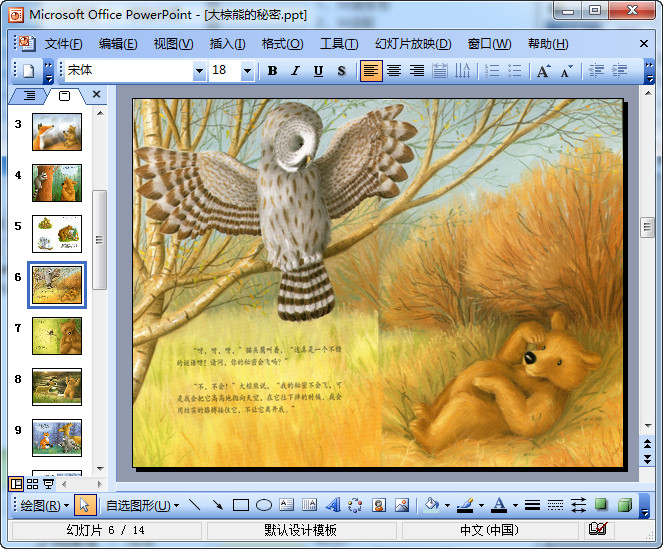This screenshot has height=549, width=663.
Task: Open the 插入(I) menu
Action: (x=227, y=44)
